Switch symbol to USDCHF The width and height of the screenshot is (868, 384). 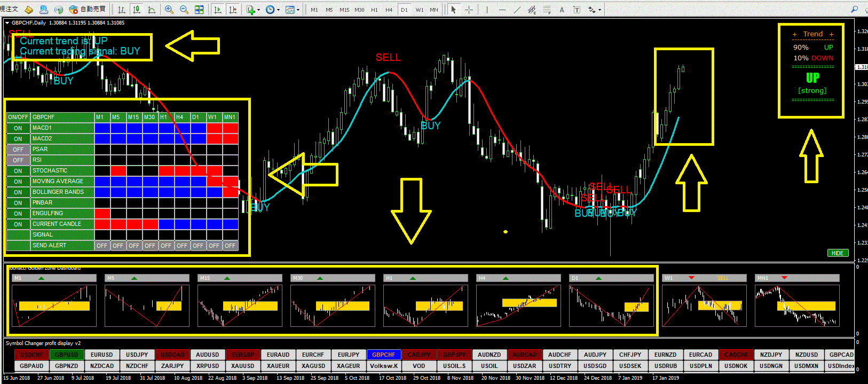click(x=31, y=355)
